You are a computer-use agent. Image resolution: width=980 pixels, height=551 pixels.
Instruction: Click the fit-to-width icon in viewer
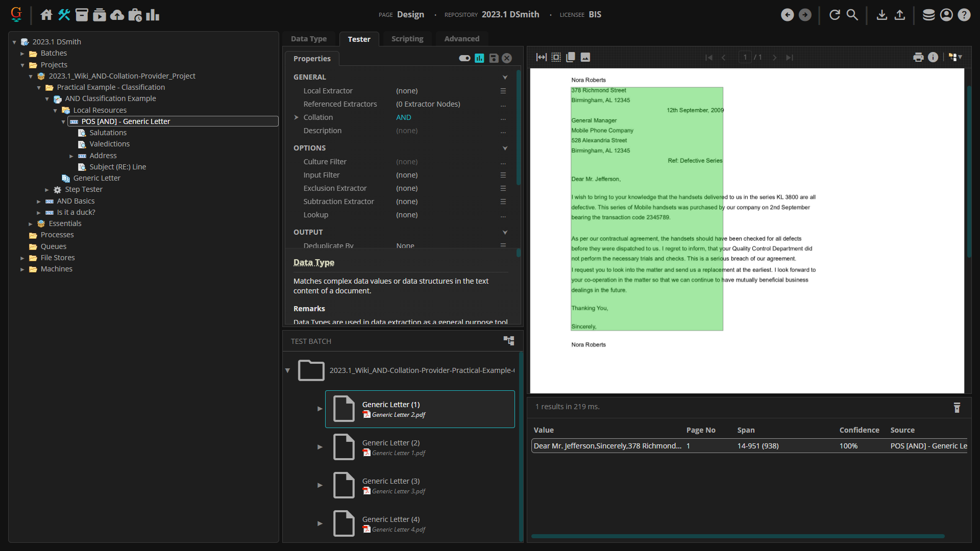pos(541,57)
